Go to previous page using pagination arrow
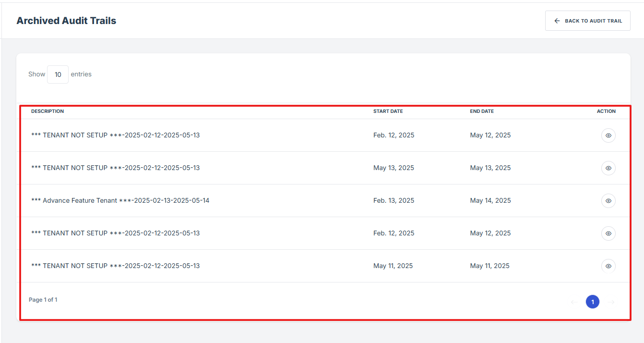644x343 pixels. point(573,302)
